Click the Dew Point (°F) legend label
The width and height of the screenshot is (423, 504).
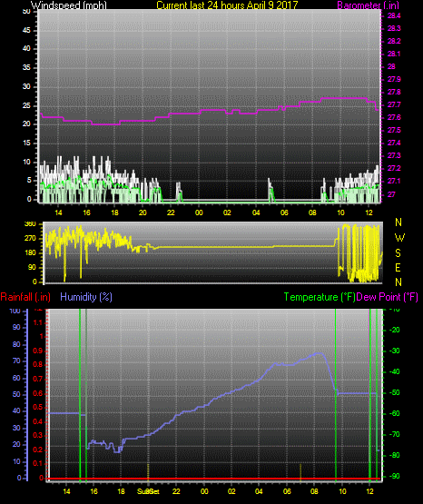[x=388, y=297]
